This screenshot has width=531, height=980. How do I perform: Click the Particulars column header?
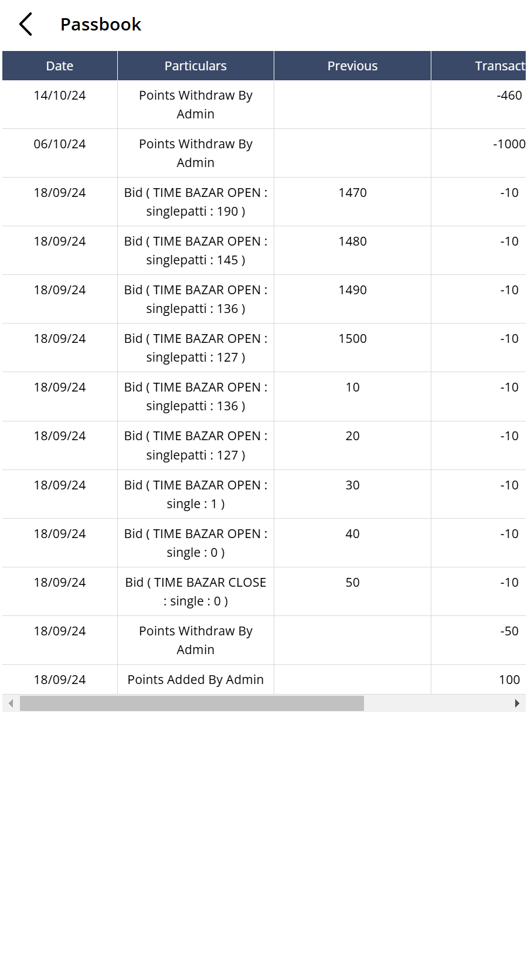(195, 66)
